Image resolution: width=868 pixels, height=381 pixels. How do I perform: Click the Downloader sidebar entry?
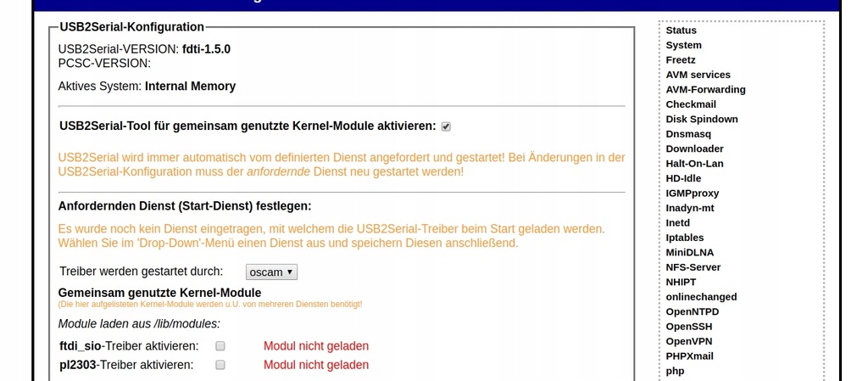[694, 148]
